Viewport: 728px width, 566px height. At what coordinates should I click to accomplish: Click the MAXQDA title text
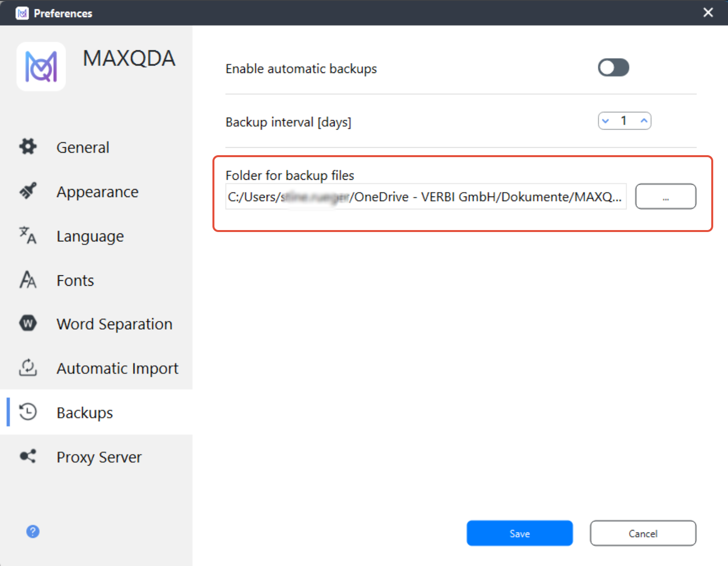coord(129,58)
